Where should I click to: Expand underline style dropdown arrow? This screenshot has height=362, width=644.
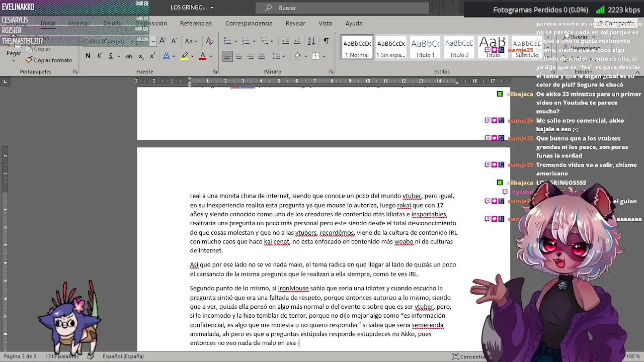click(x=118, y=56)
